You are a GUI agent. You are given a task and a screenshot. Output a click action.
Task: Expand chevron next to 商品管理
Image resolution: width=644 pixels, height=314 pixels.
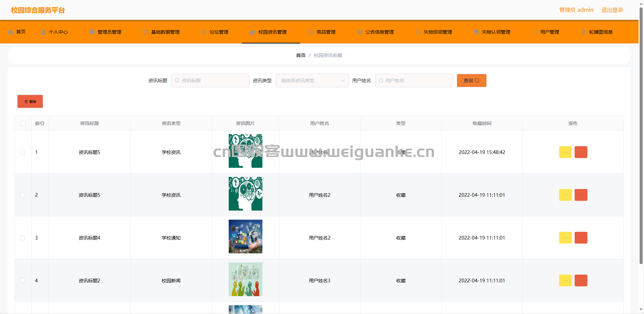coord(340,32)
